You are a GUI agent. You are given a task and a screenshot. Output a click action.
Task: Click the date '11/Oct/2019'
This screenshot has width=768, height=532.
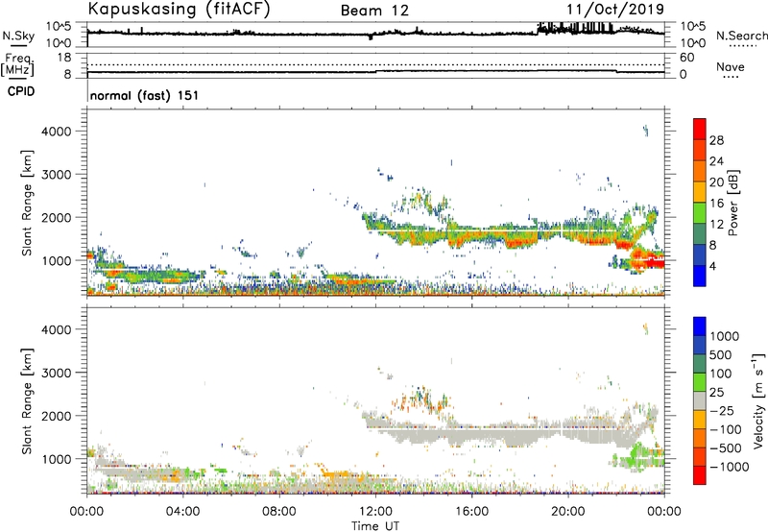coord(615,10)
